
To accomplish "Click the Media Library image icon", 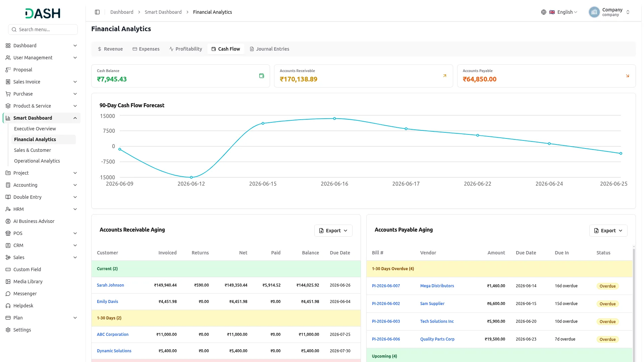I will [8, 282].
